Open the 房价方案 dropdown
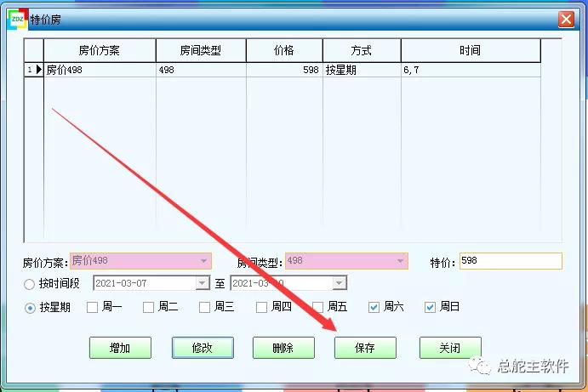Image resolution: width=588 pixels, height=392 pixels. [203, 261]
